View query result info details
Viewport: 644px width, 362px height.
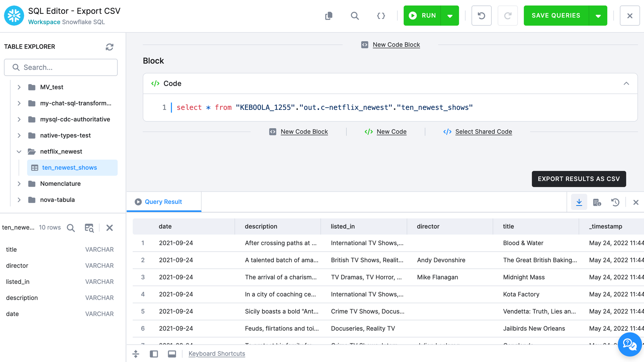(597, 202)
